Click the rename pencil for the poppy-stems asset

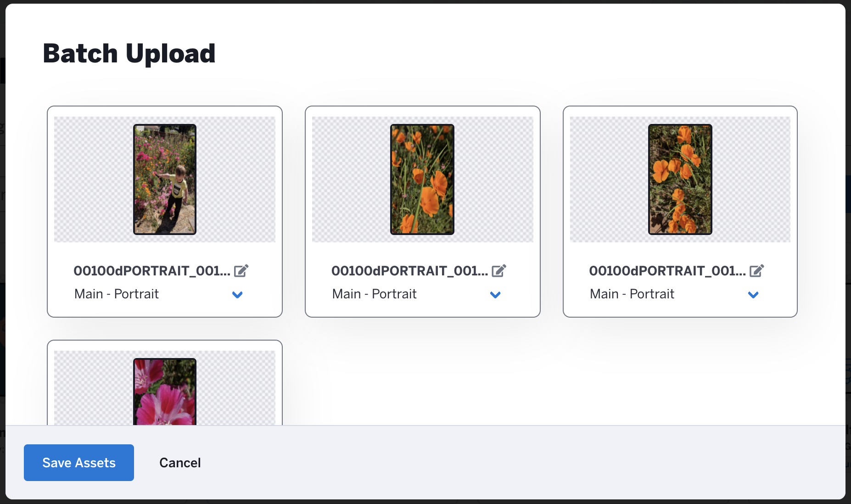499,271
